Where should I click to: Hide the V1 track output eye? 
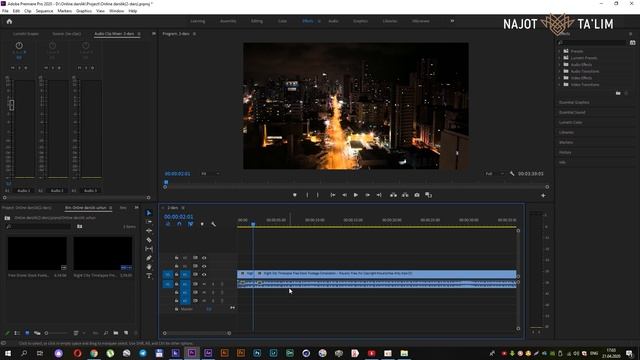204,275
